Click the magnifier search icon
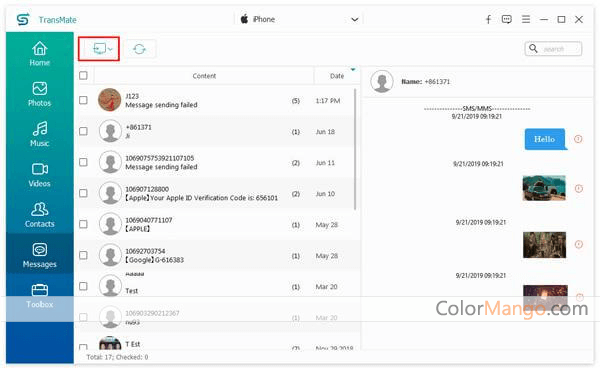This screenshot has width=600, height=370. coord(533,49)
